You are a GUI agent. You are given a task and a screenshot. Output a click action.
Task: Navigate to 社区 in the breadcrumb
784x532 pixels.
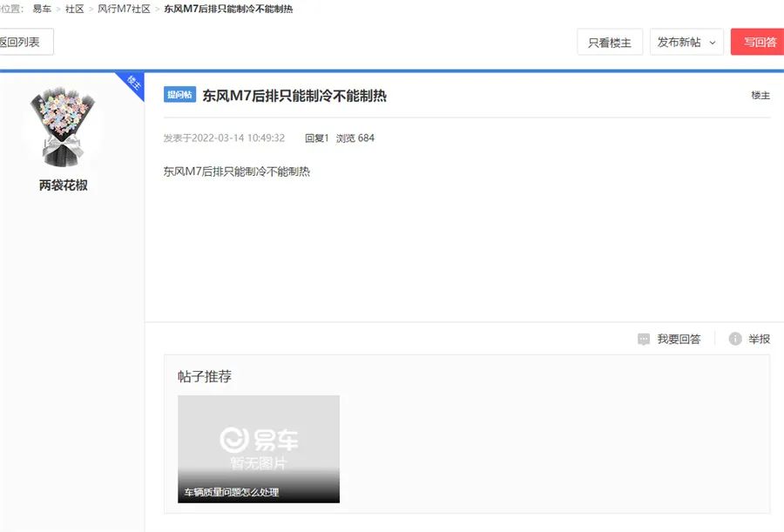pyautogui.click(x=75, y=9)
